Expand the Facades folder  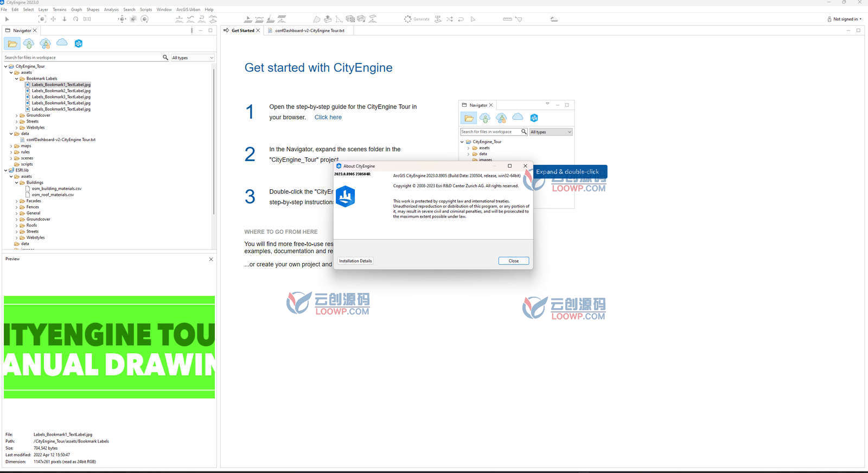tap(16, 201)
